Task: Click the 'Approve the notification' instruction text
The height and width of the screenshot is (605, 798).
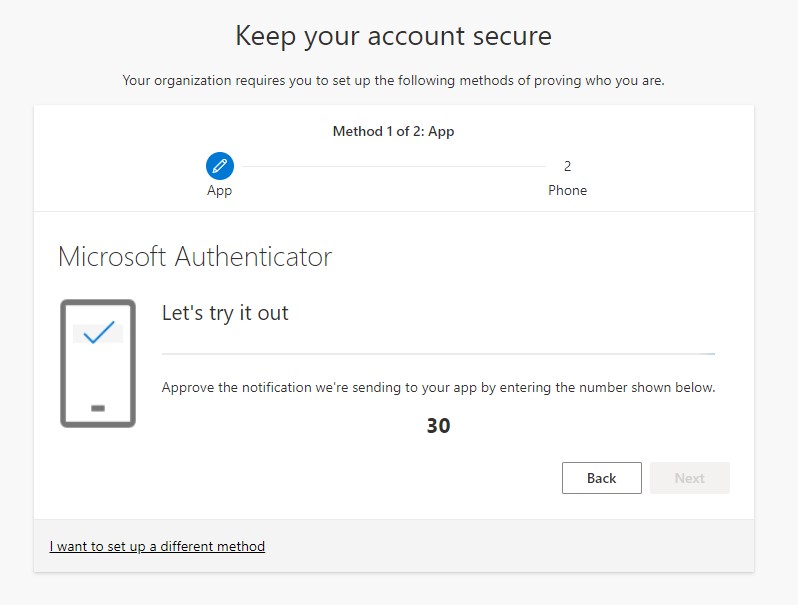Action: pyautogui.click(x=438, y=388)
